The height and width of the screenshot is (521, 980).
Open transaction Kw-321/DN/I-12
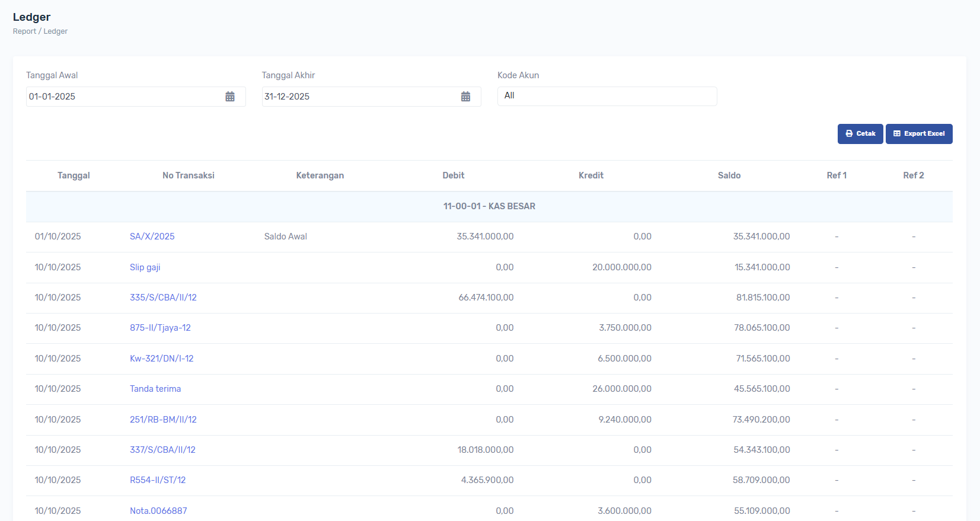click(161, 359)
